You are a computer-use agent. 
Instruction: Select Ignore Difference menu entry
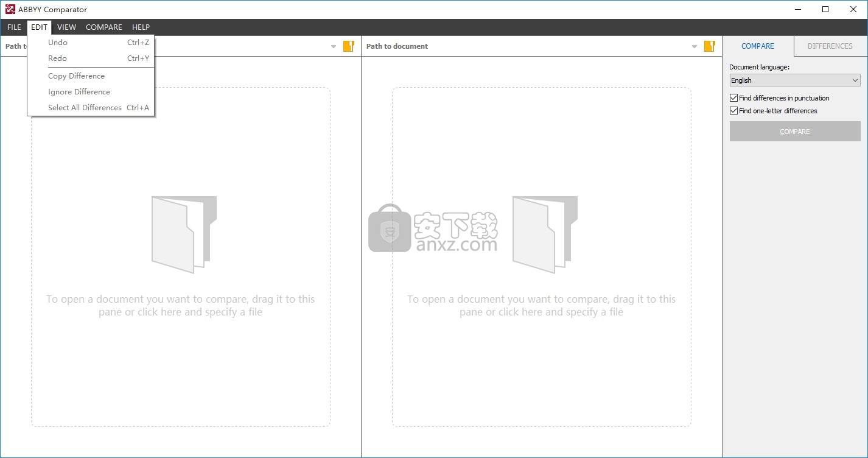tap(91, 92)
